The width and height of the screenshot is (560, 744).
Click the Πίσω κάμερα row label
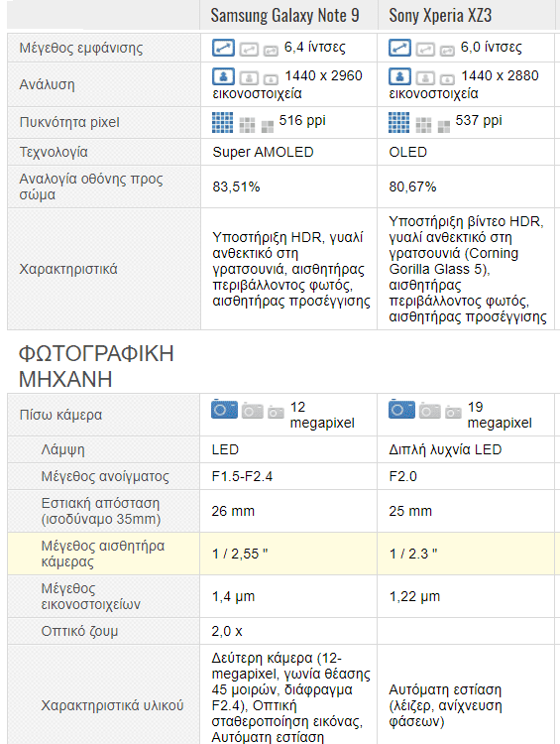(x=60, y=415)
